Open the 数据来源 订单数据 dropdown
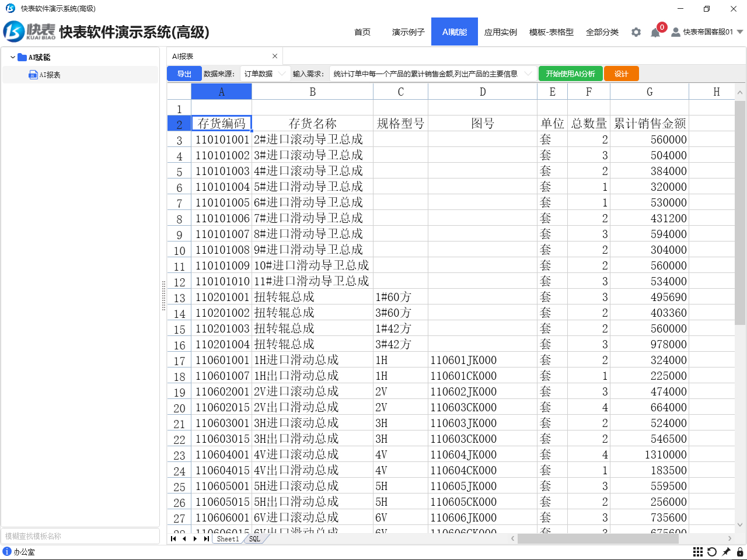 click(266, 73)
